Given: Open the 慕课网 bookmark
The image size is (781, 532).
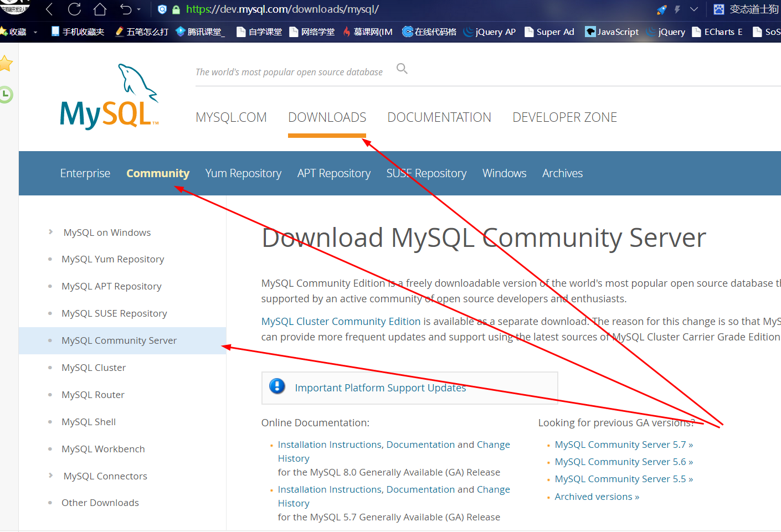Looking at the screenshot, I should coord(367,32).
